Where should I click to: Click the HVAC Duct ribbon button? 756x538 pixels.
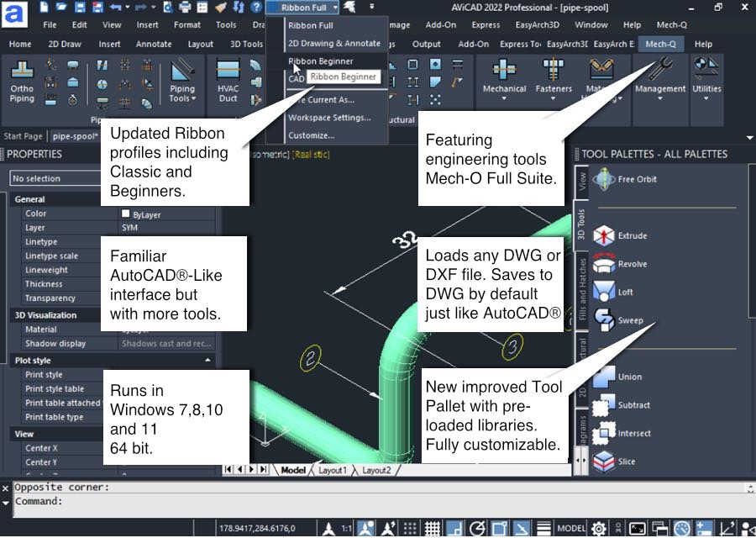click(x=228, y=82)
